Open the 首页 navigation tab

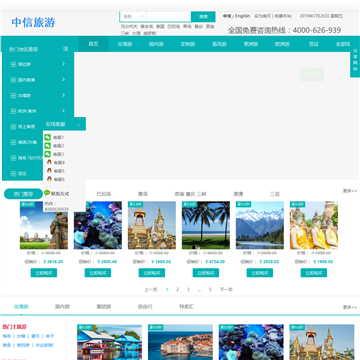click(x=93, y=44)
